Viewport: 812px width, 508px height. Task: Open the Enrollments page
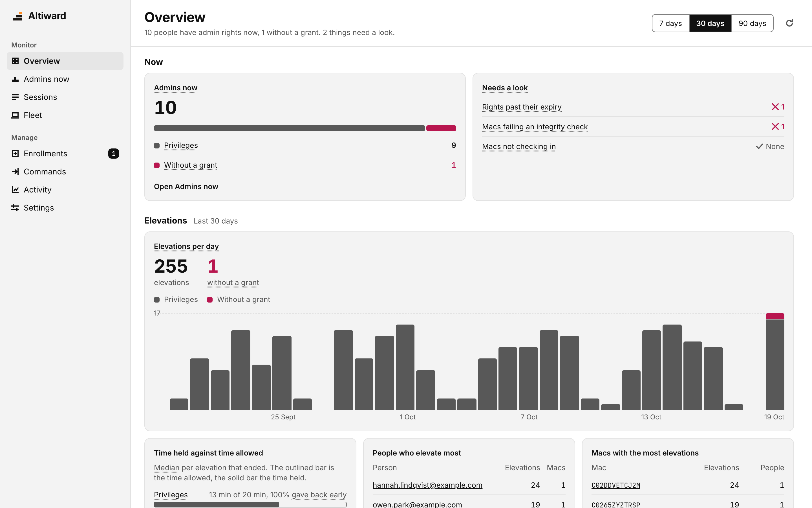tap(65, 154)
